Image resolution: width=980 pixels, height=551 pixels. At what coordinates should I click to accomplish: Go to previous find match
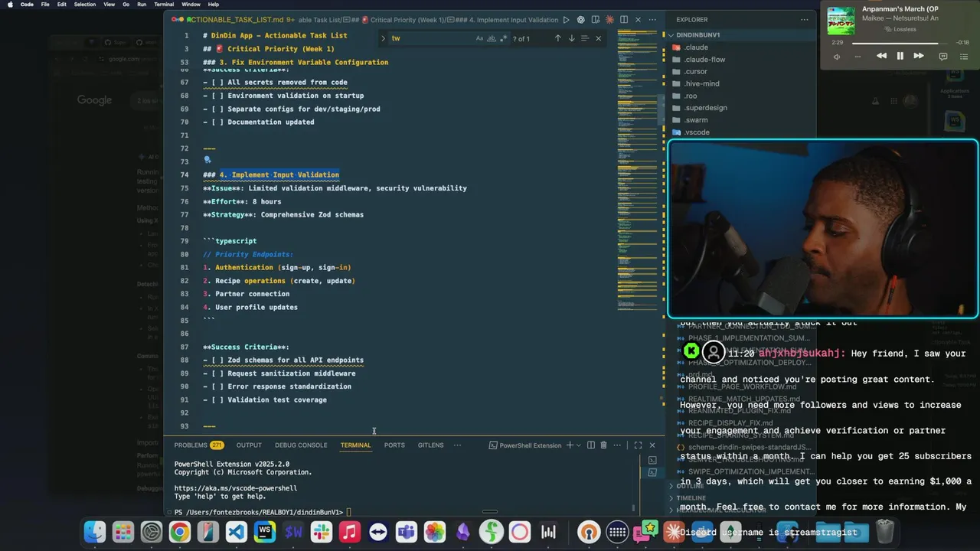point(557,38)
